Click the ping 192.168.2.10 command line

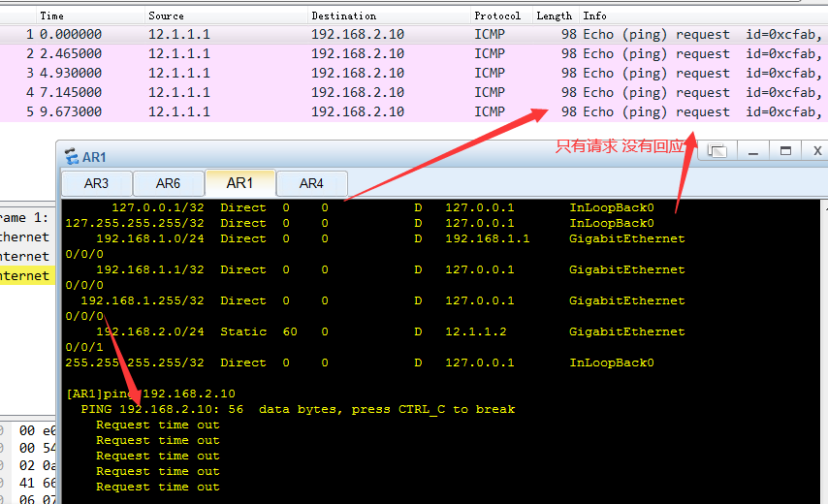[x=150, y=394]
